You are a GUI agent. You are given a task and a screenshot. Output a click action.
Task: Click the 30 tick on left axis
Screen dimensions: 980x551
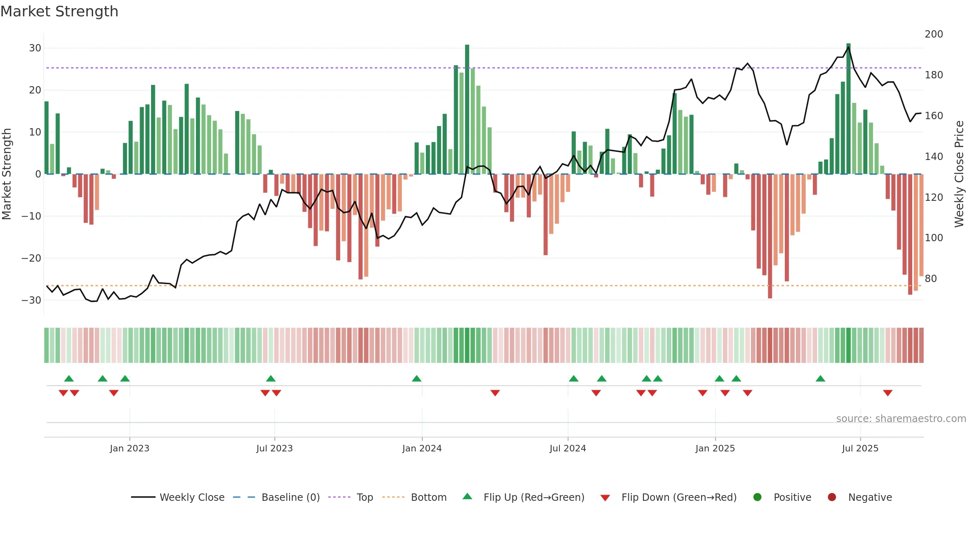point(35,48)
